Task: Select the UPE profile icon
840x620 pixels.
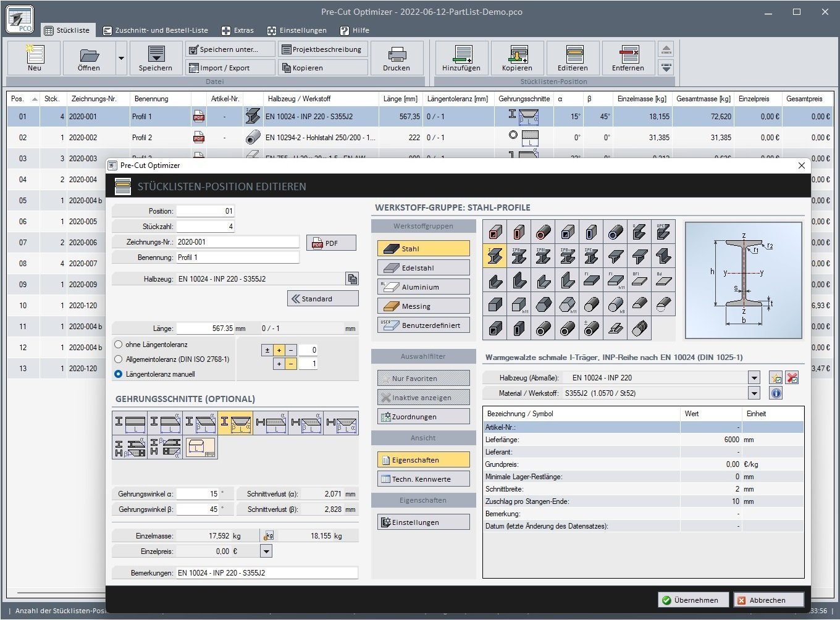Action: tap(663, 232)
